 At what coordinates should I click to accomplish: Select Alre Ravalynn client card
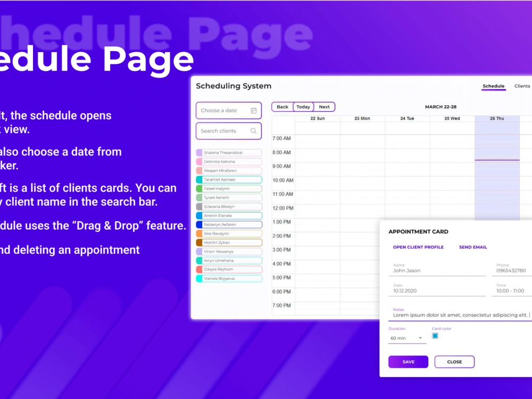pos(229,234)
